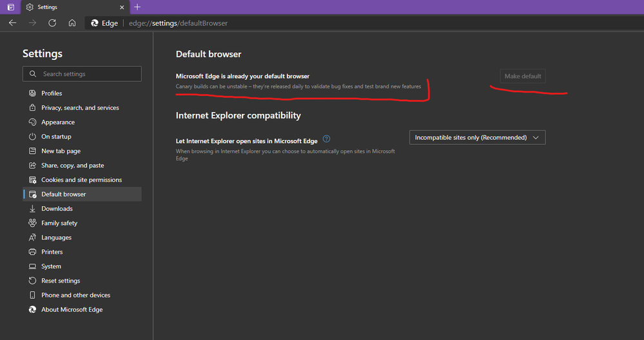Click the Appearance palette icon
644x340 pixels.
point(32,122)
